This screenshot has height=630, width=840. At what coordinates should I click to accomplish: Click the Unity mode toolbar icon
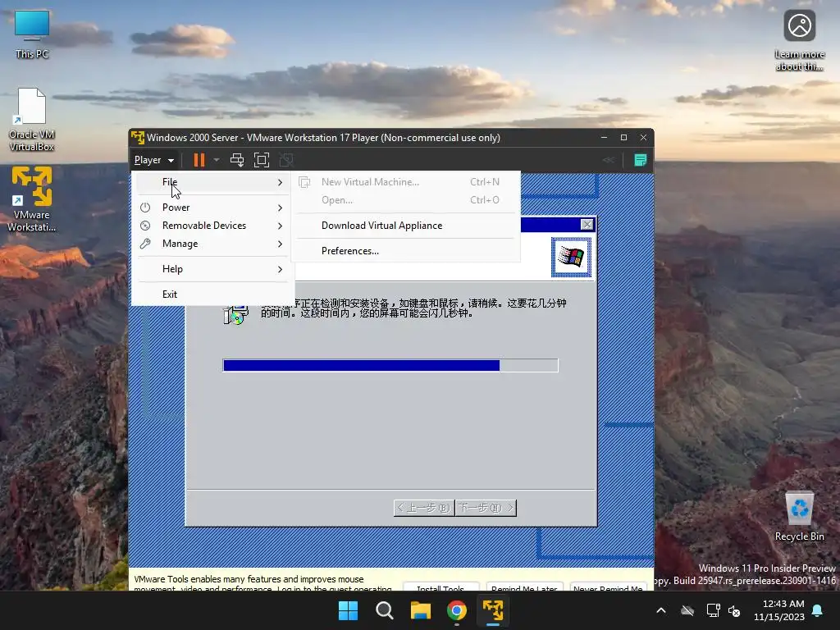coord(286,160)
